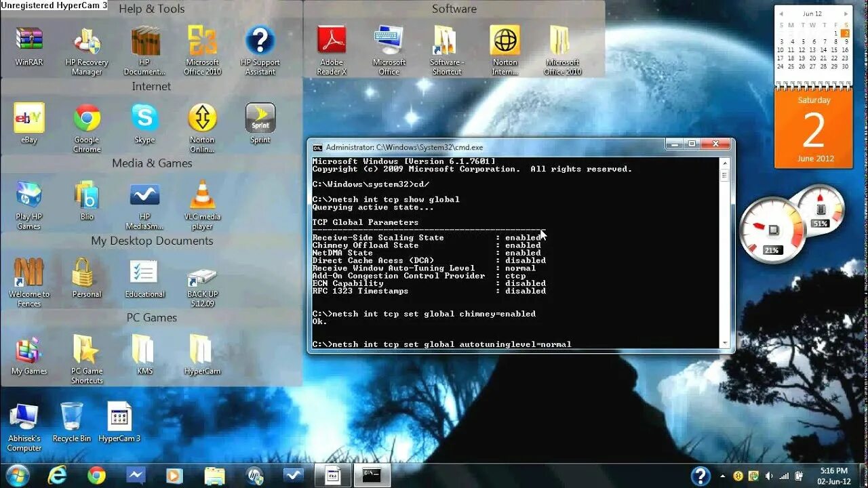The image size is (868, 488).
Task: Open the HyperCam folder icon
Action: click(x=202, y=355)
